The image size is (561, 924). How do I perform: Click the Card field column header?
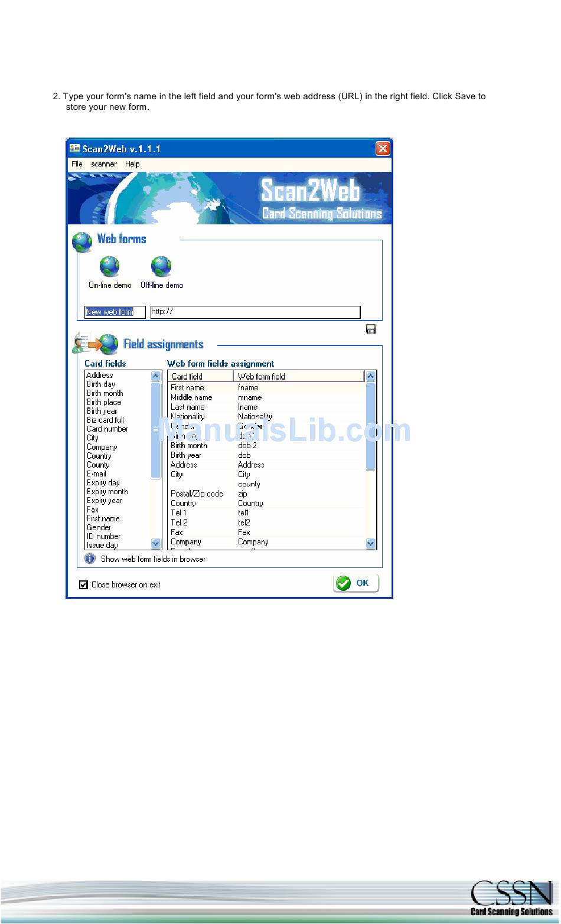201,376
